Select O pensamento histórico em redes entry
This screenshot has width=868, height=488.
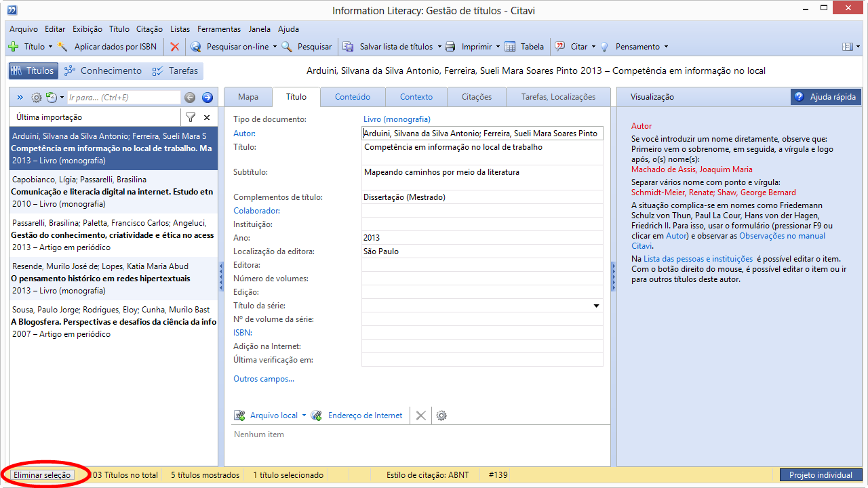coord(113,279)
